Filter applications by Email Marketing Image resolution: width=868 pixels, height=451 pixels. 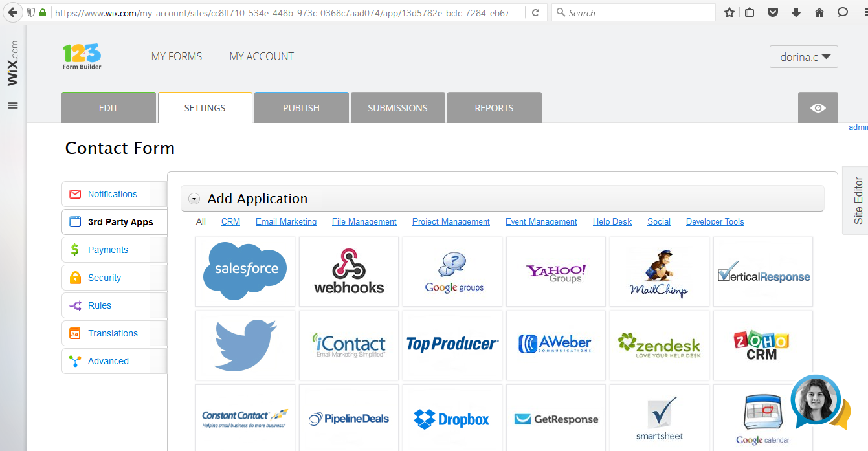point(286,221)
